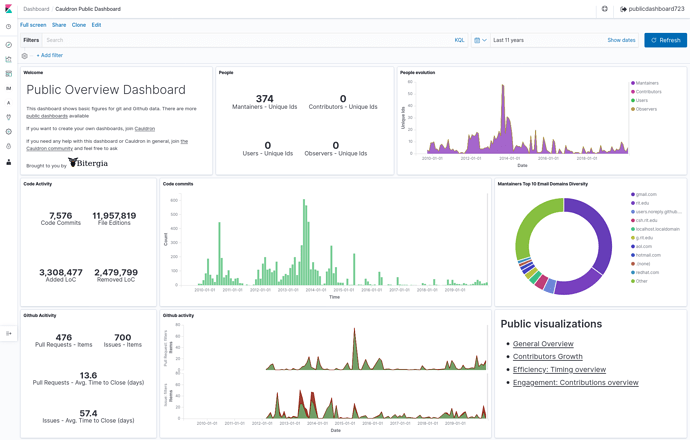Toggle csh.rit.edu legend entry

click(644, 220)
